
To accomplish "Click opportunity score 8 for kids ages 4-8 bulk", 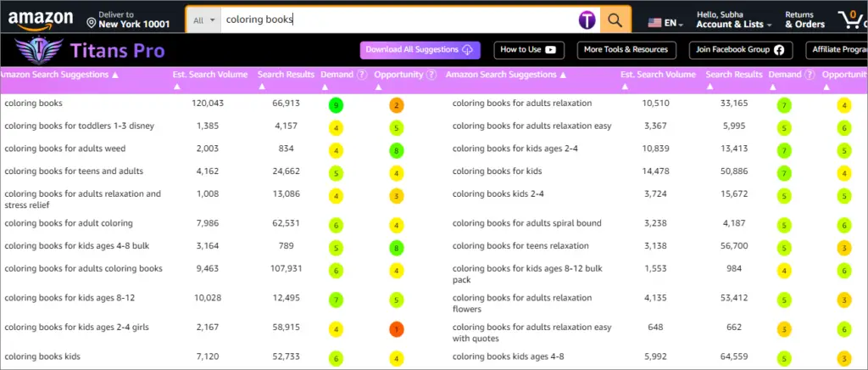I will click(397, 248).
